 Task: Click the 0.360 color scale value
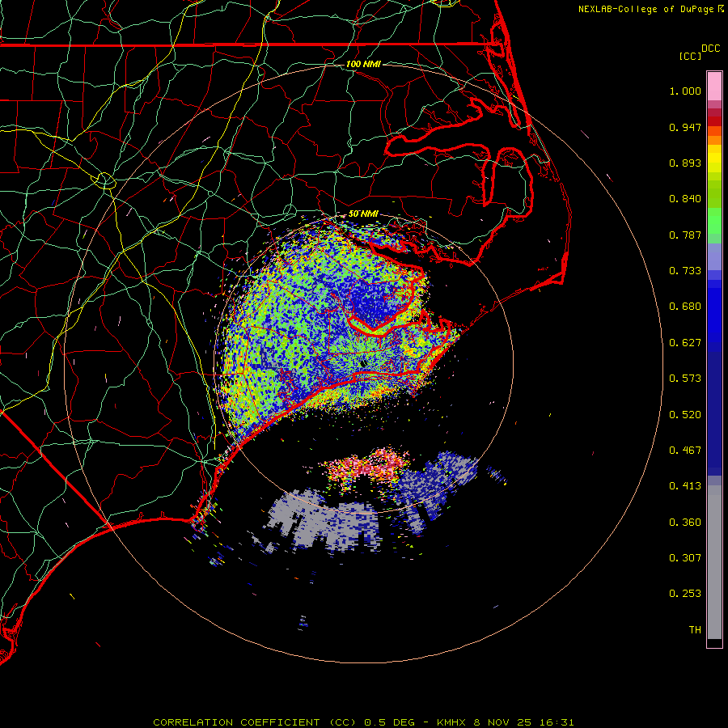685,523
